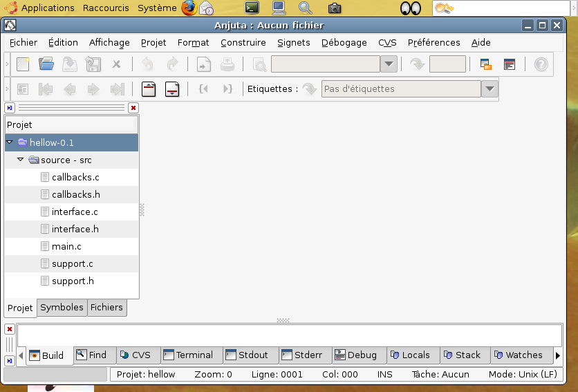Click the Save file toolbar icon
The image size is (578, 392).
pos(70,64)
